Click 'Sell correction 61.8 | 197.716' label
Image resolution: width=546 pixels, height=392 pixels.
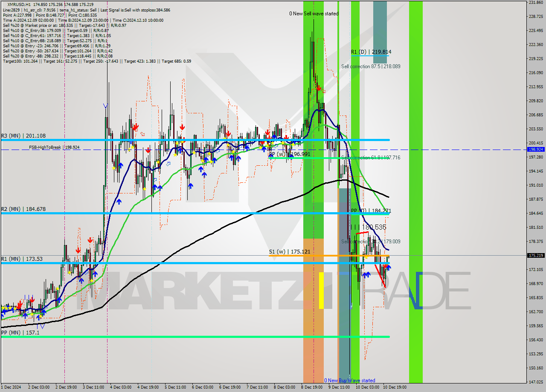(x=371, y=158)
